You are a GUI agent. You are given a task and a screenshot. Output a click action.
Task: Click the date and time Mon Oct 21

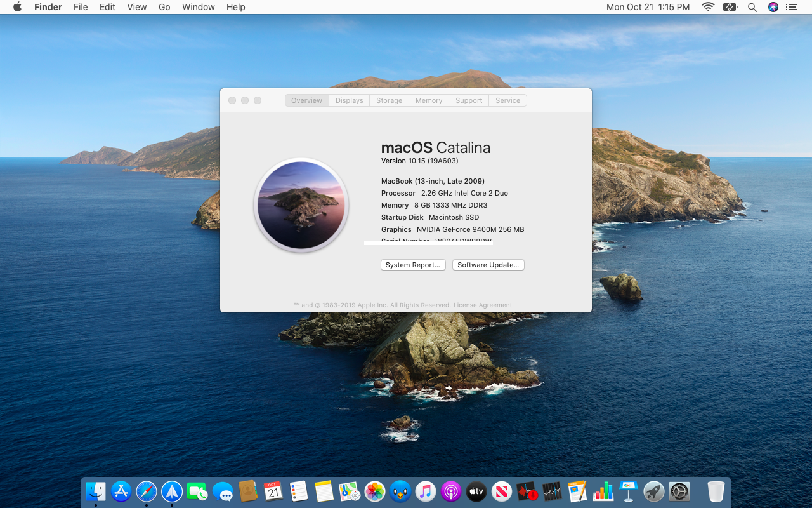click(x=648, y=7)
